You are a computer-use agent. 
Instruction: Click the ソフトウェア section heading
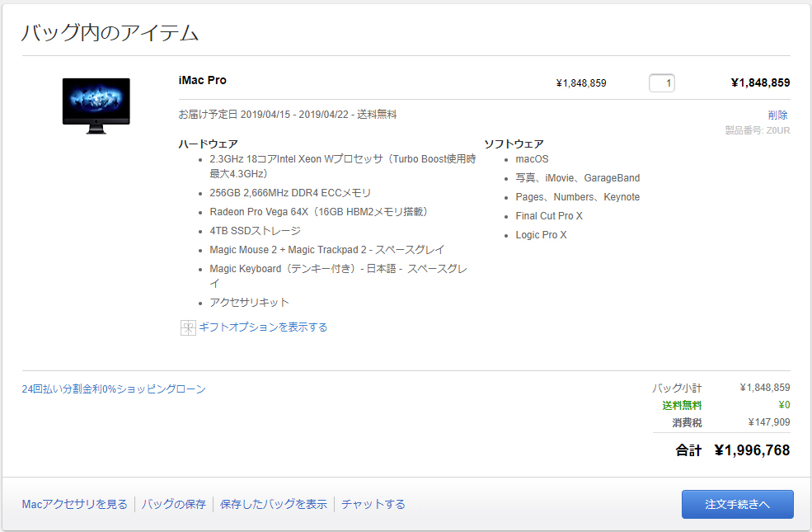click(x=514, y=144)
